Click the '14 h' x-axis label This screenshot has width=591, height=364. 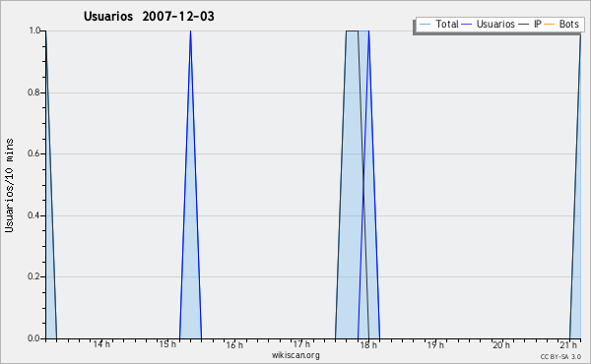pyautogui.click(x=101, y=344)
